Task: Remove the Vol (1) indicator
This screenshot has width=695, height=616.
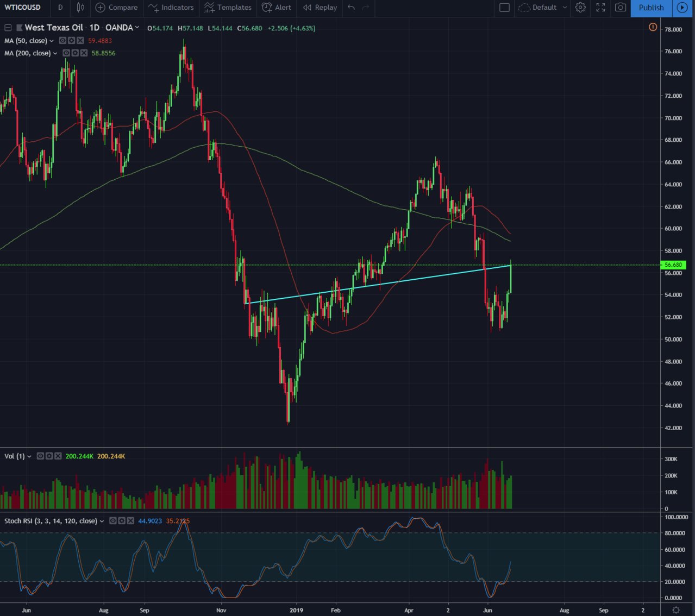Action: pos(58,456)
